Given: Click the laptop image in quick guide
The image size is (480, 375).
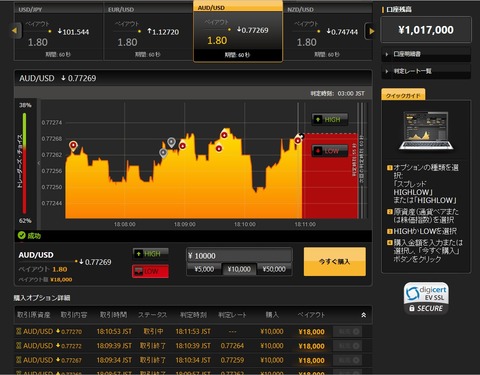Looking at the screenshot, I should (x=426, y=131).
